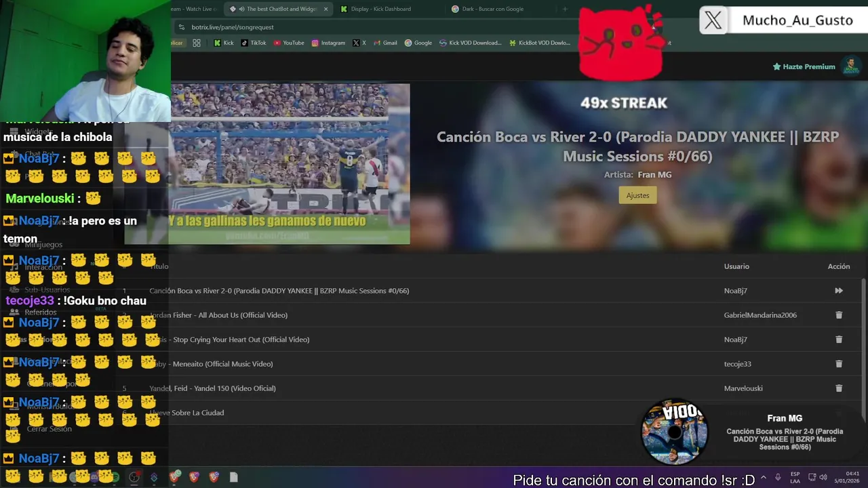Delete the Jordan Fisher song request
Image resolution: width=868 pixels, height=488 pixels.
click(839, 315)
